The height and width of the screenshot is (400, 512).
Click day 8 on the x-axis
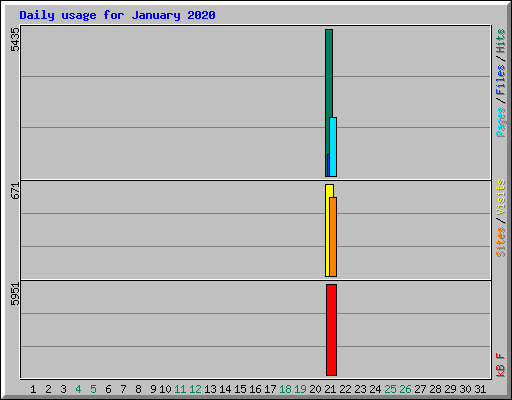138,389
